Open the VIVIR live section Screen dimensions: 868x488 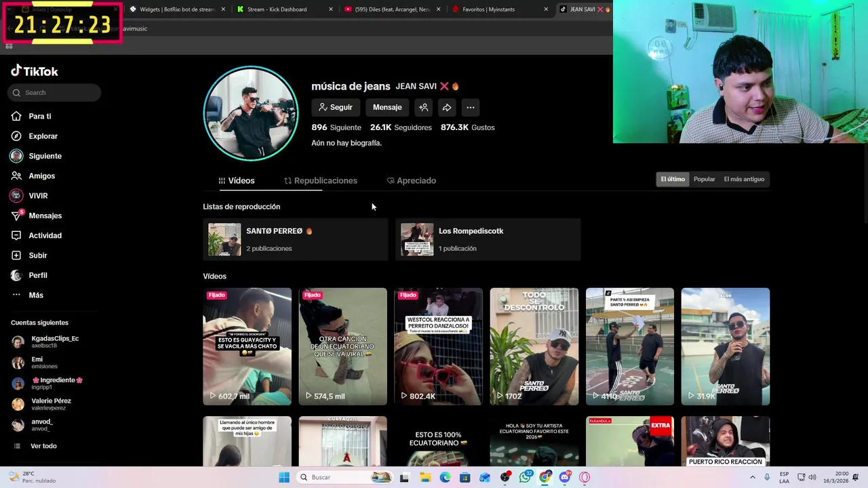click(x=29, y=196)
